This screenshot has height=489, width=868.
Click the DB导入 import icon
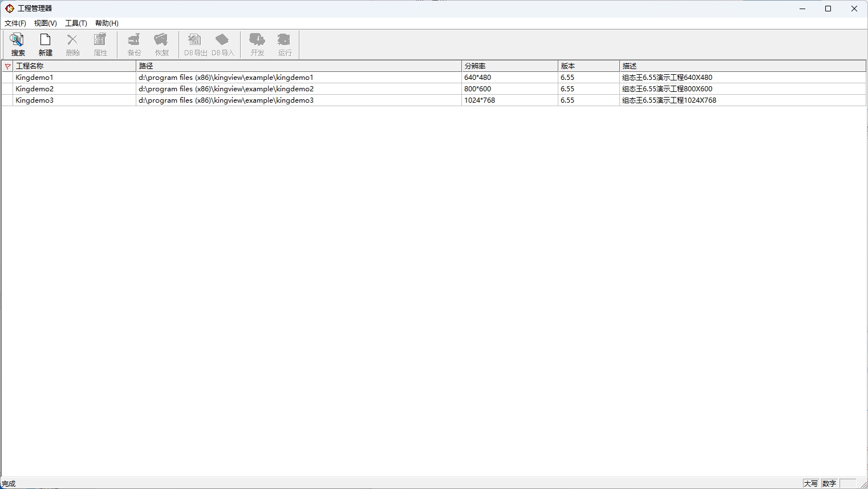(222, 44)
